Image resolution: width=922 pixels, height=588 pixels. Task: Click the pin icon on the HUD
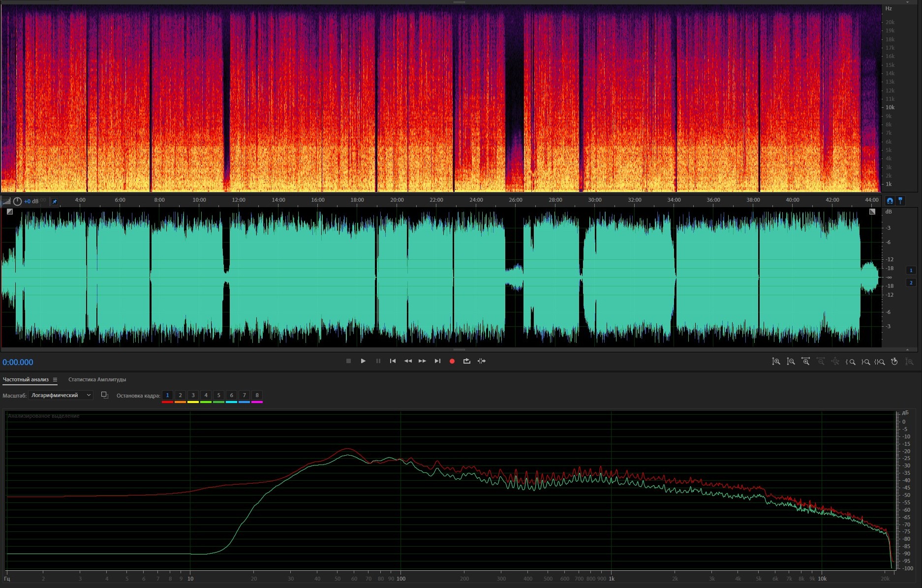click(55, 201)
